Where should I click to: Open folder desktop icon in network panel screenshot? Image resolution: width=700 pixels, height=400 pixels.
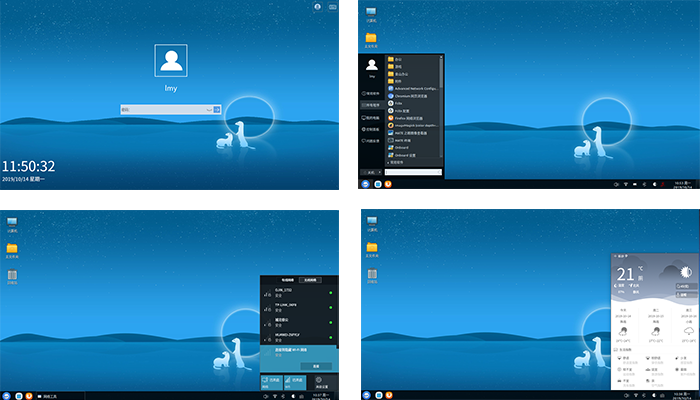coord(12,250)
